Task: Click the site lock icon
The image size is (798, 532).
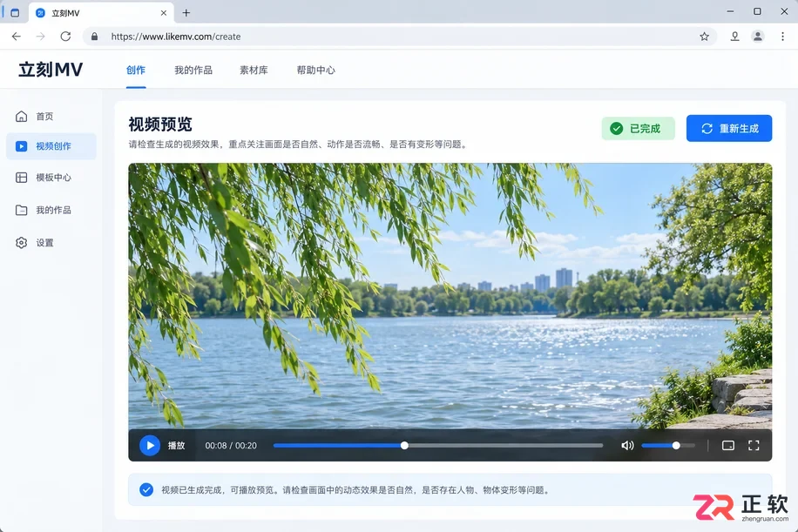Action: (94, 37)
